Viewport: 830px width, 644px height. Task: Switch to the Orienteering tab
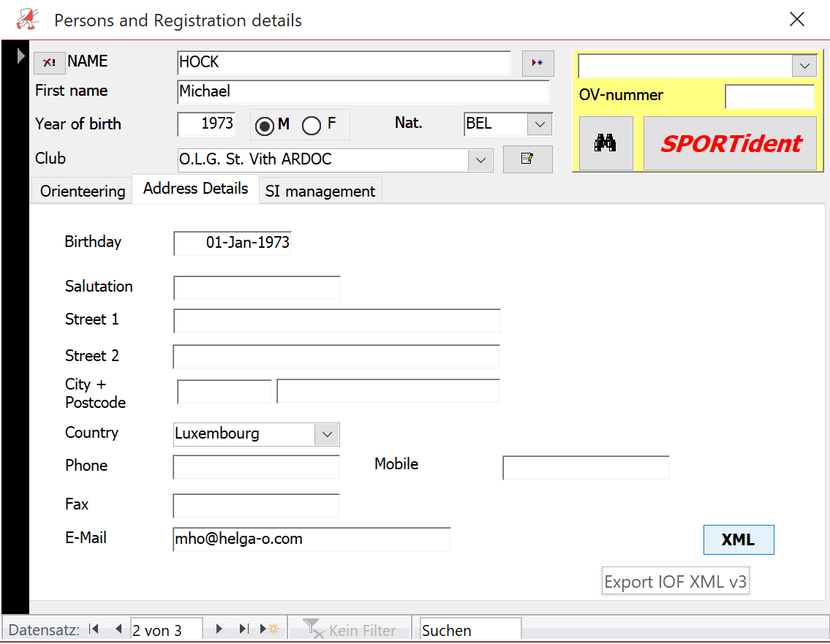pos(83,191)
